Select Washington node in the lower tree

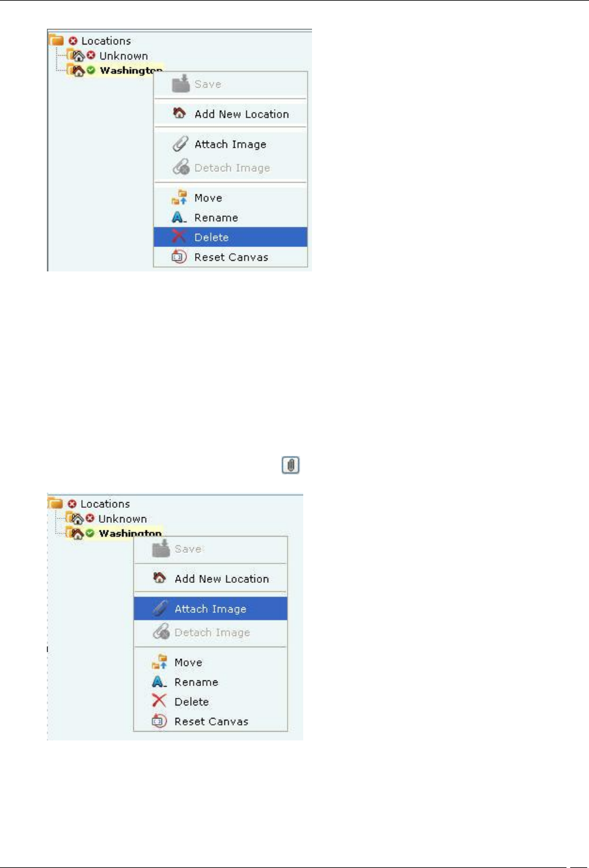click(130, 533)
